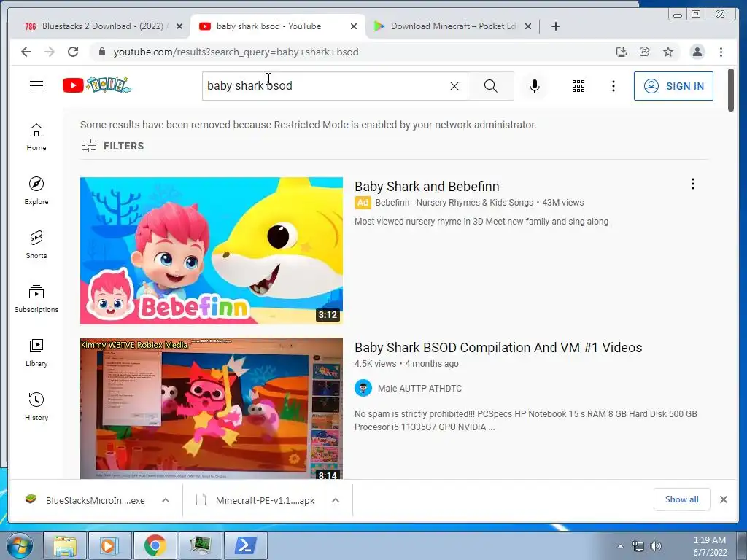
Task: Click the network tray icon
Action: [638, 546]
